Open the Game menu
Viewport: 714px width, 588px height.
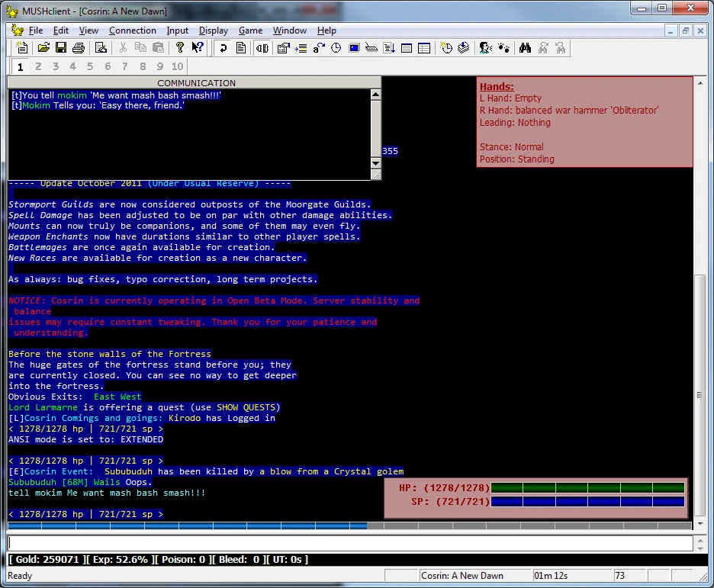250,31
